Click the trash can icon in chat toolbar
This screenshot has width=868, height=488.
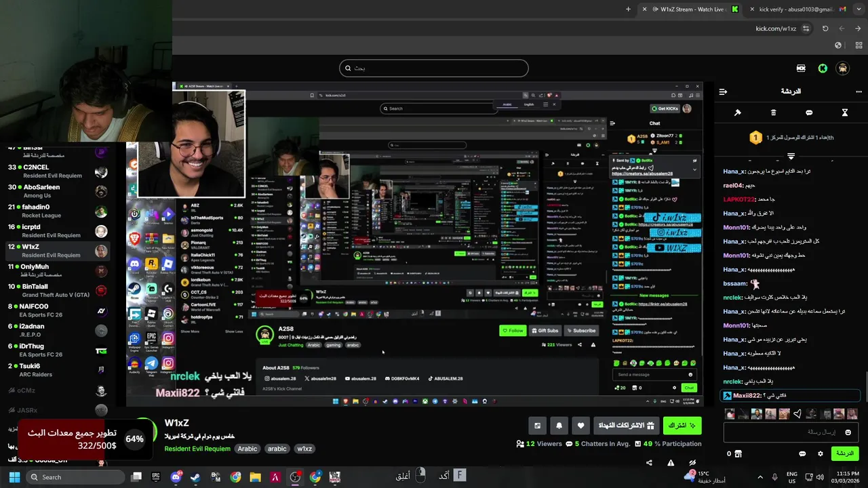[774, 113]
